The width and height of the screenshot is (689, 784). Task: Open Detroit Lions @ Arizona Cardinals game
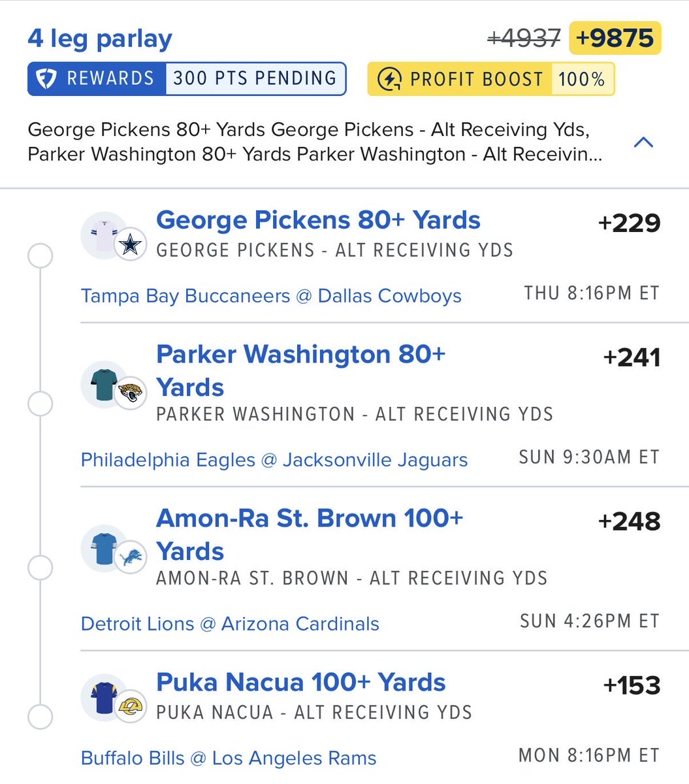(230, 624)
